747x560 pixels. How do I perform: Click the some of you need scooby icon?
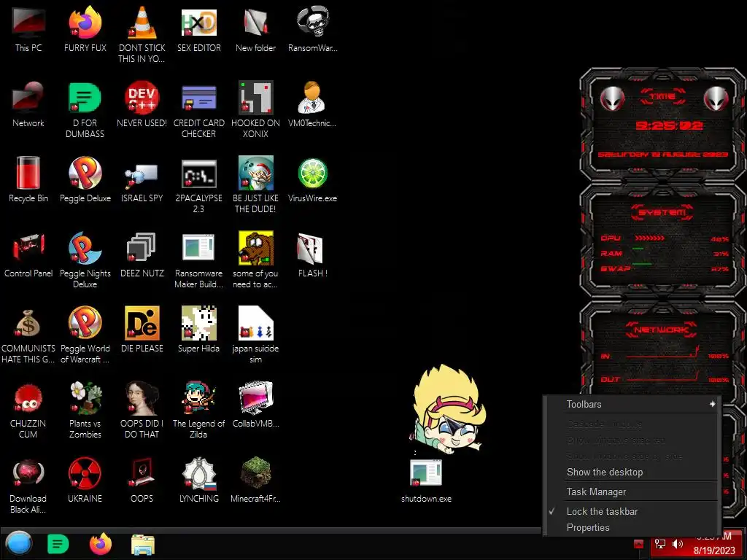coord(255,248)
